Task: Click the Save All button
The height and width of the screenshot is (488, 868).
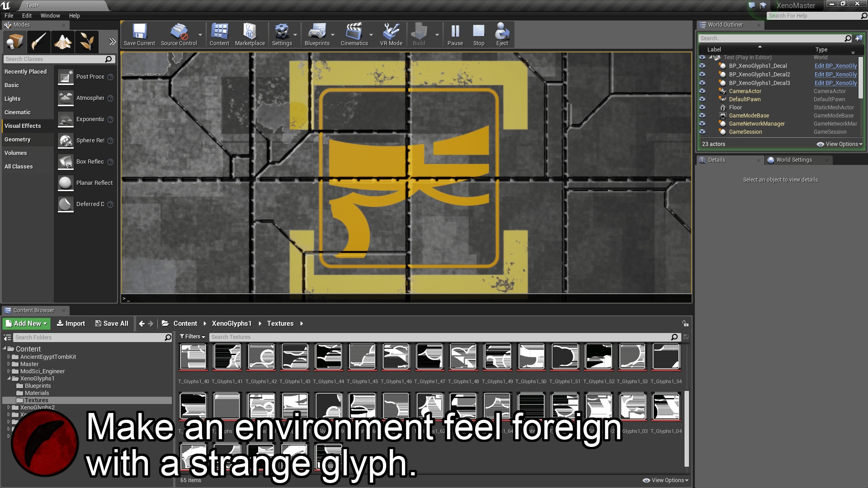Action: (x=112, y=324)
